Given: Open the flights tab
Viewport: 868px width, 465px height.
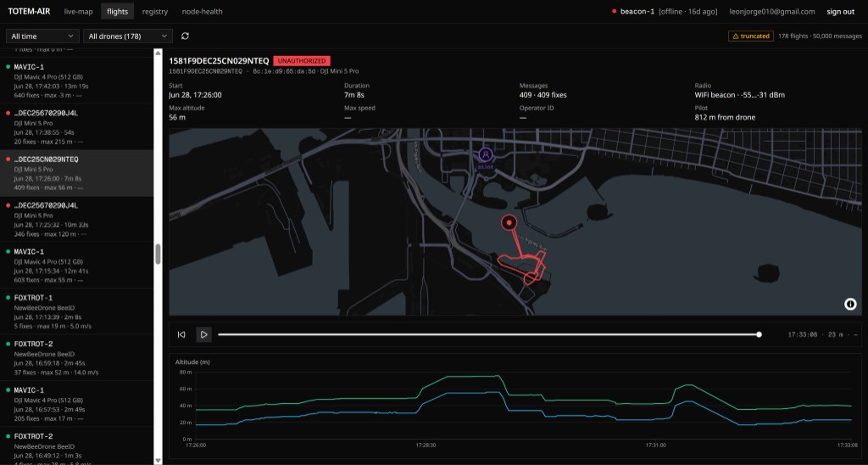Looking at the screenshot, I should point(117,11).
